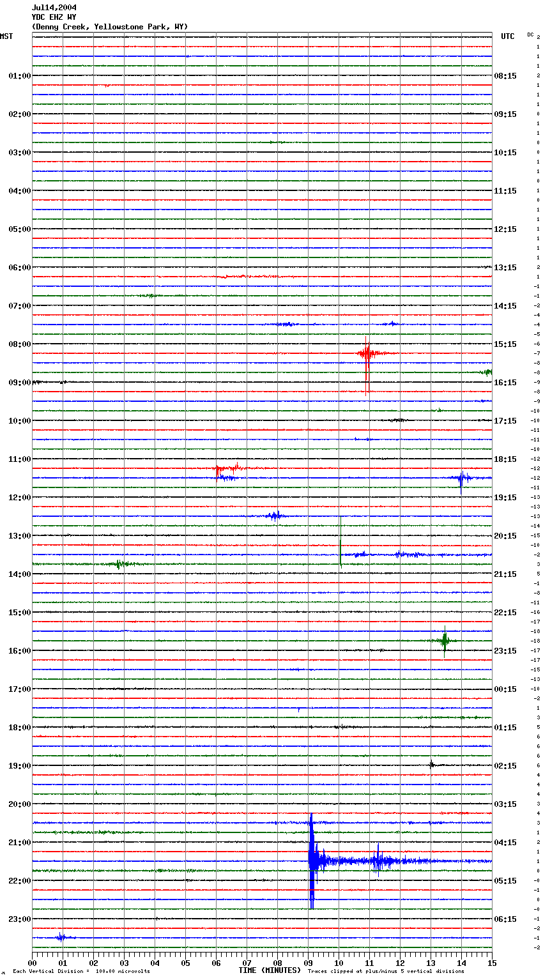This screenshot has height=980, width=543.
Task: Click the MST hour label "01:00"
Action: (20, 76)
